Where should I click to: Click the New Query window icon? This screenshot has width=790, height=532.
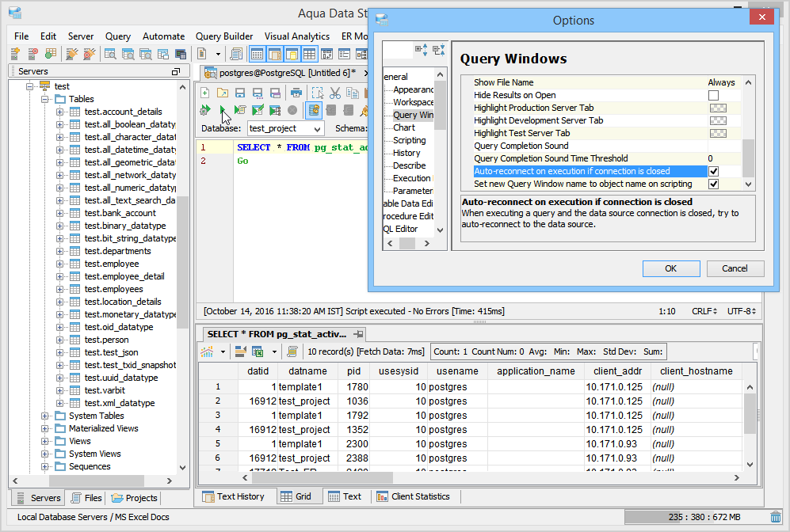click(110, 53)
